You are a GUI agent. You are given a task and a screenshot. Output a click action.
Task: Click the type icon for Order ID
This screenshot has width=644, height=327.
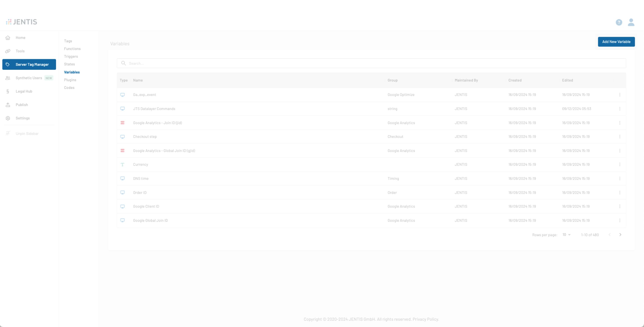tap(122, 192)
